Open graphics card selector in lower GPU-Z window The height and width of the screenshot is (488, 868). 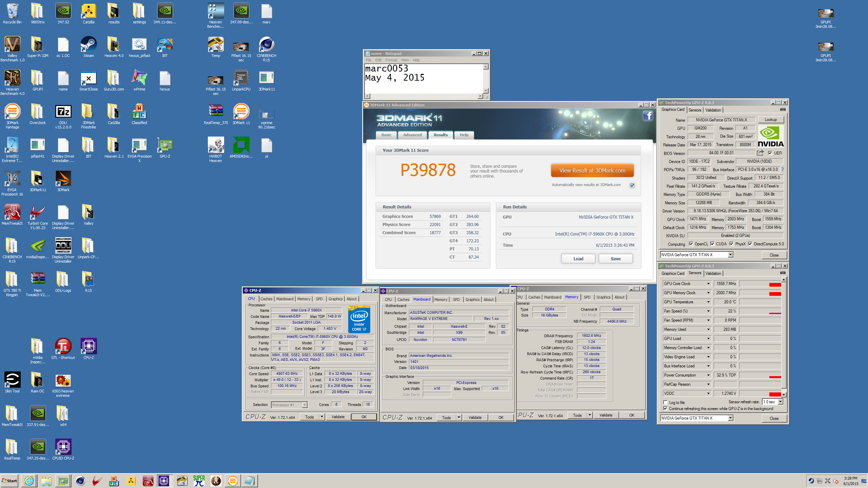click(x=731, y=418)
